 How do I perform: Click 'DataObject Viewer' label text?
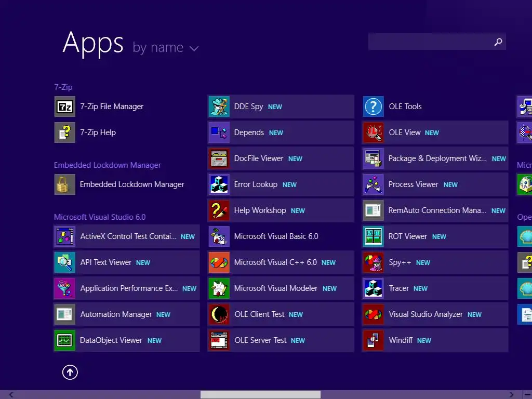pyautogui.click(x=111, y=340)
